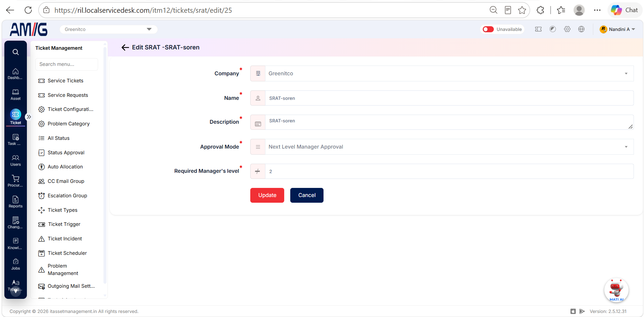The width and height of the screenshot is (644, 317).
Task: Go back with the browser back arrow
Action: (x=10, y=10)
